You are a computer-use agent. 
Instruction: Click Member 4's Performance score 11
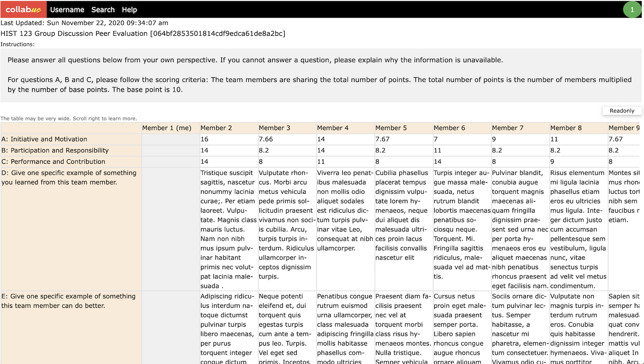(x=345, y=162)
